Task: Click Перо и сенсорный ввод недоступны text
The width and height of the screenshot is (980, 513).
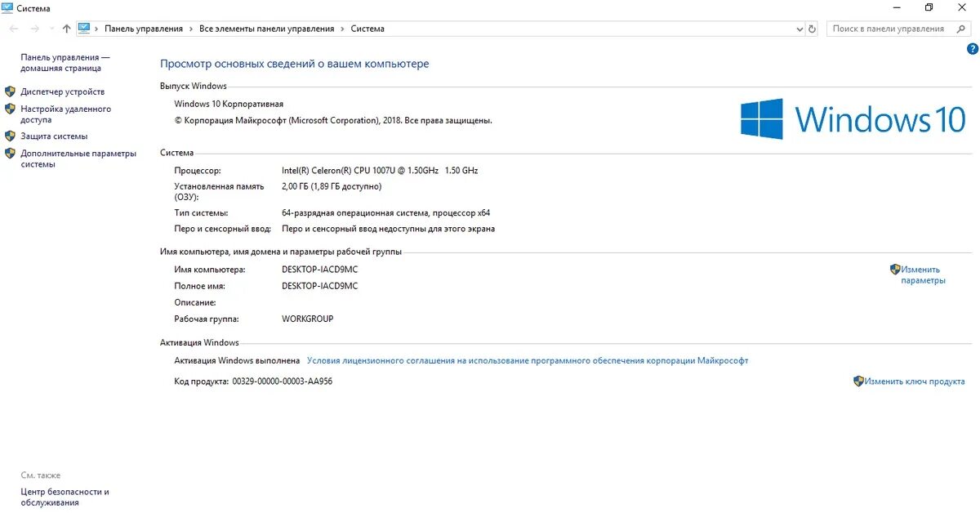Action: [x=388, y=229]
